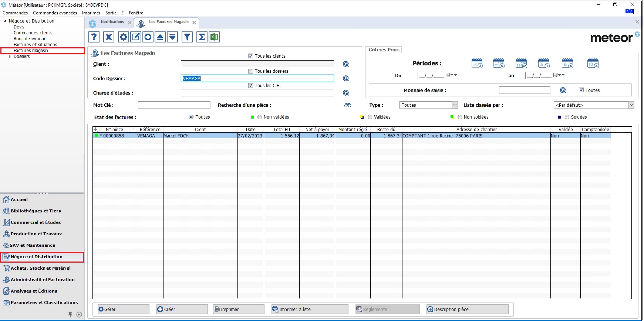Expand the Dossiers tree node
Viewport: 644px width, 321px height.
pyautogui.click(x=10, y=57)
